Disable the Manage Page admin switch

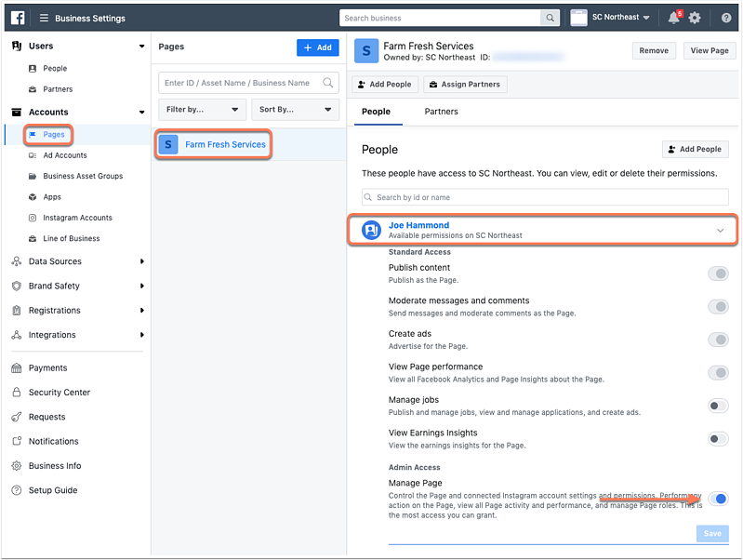pos(719,499)
